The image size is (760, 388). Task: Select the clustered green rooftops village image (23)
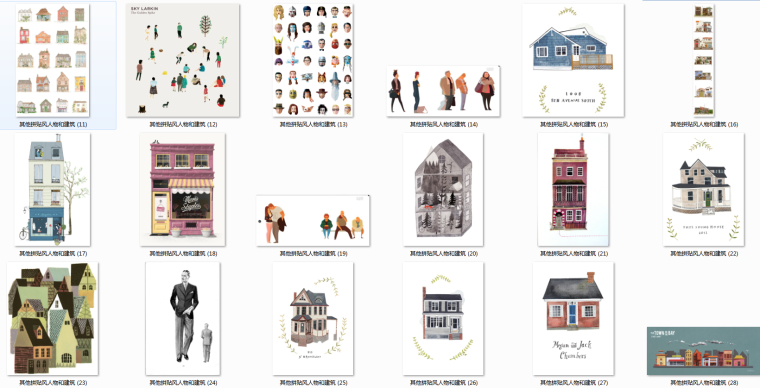52,319
